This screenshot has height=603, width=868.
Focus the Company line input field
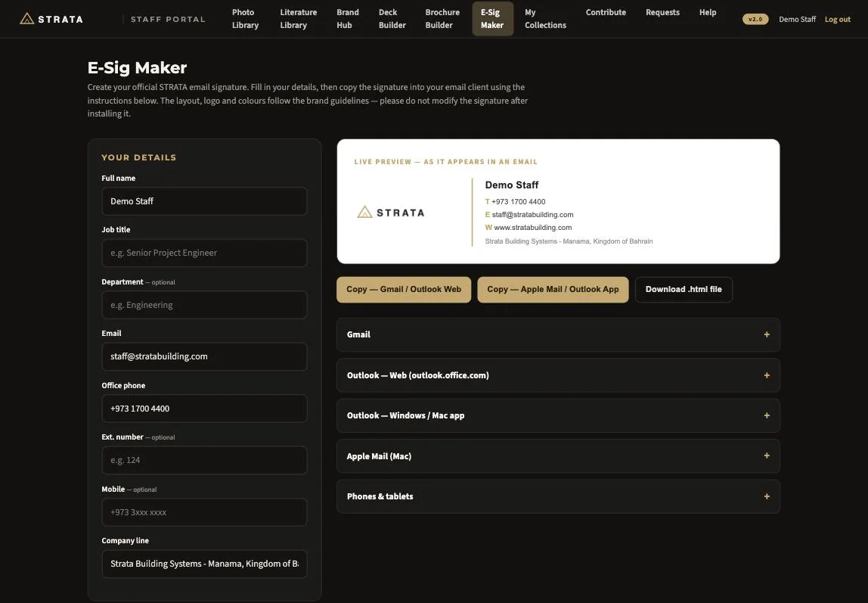click(x=204, y=564)
